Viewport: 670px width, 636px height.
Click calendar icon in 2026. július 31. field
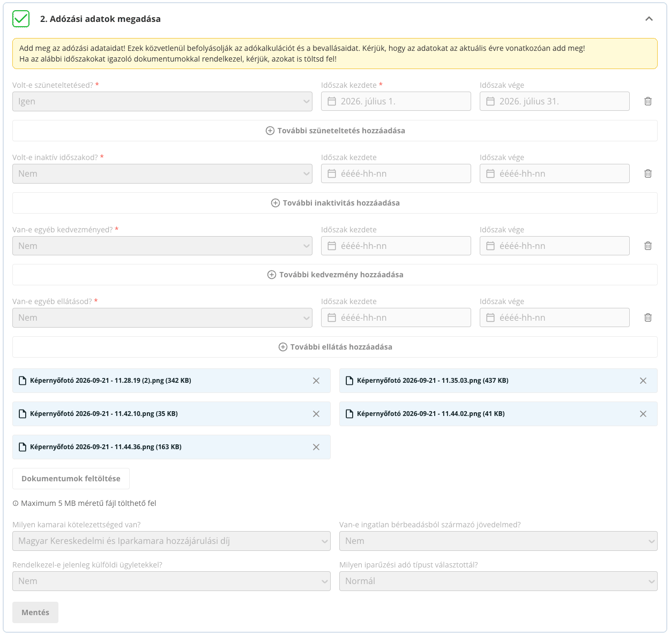(490, 101)
